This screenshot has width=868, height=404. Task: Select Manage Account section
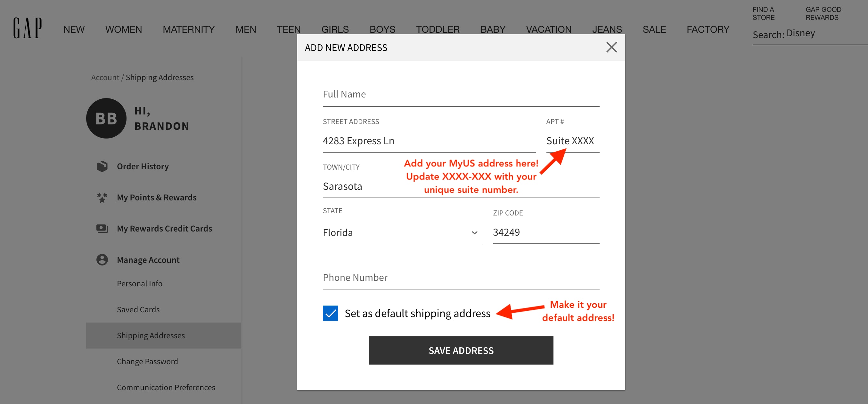pyautogui.click(x=148, y=260)
